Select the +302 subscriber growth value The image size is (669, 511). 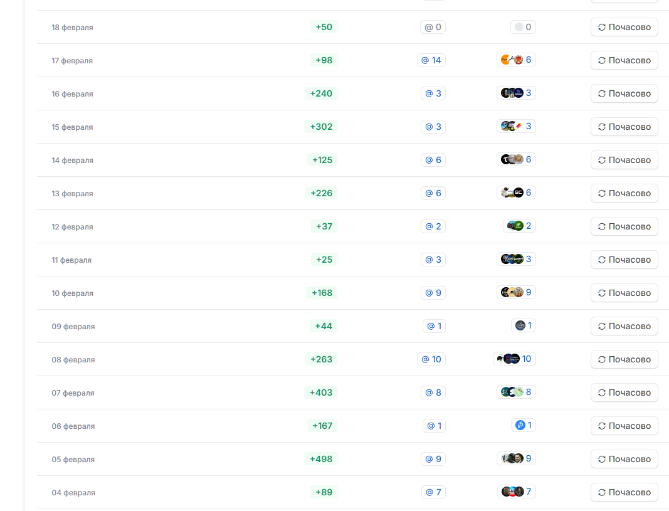tap(321, 127)
